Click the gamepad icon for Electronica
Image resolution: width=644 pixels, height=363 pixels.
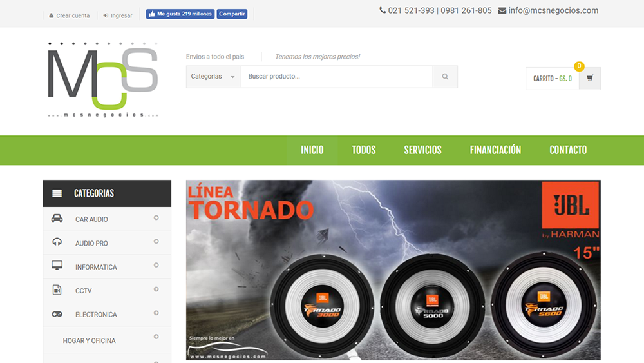point(57,314)
